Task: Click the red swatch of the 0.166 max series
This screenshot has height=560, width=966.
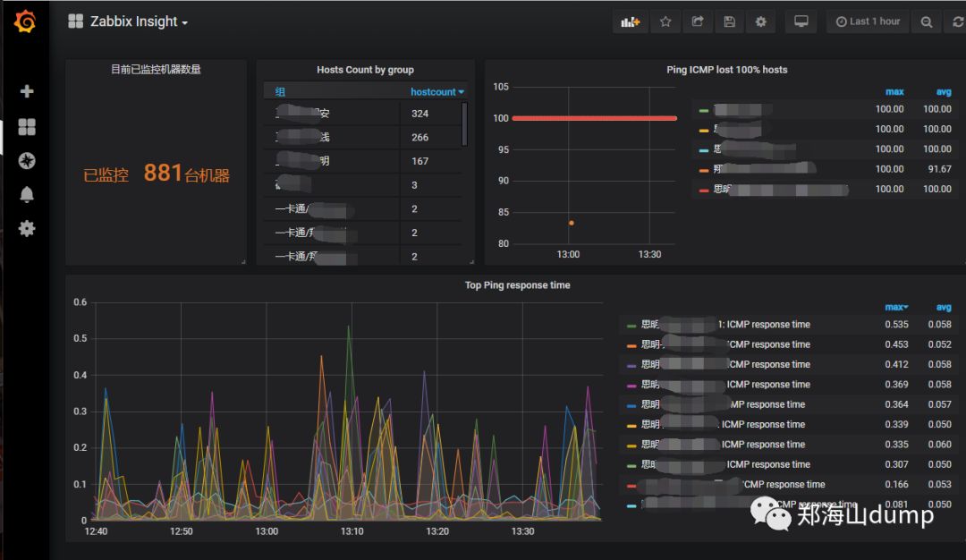Action: point(631,486)
